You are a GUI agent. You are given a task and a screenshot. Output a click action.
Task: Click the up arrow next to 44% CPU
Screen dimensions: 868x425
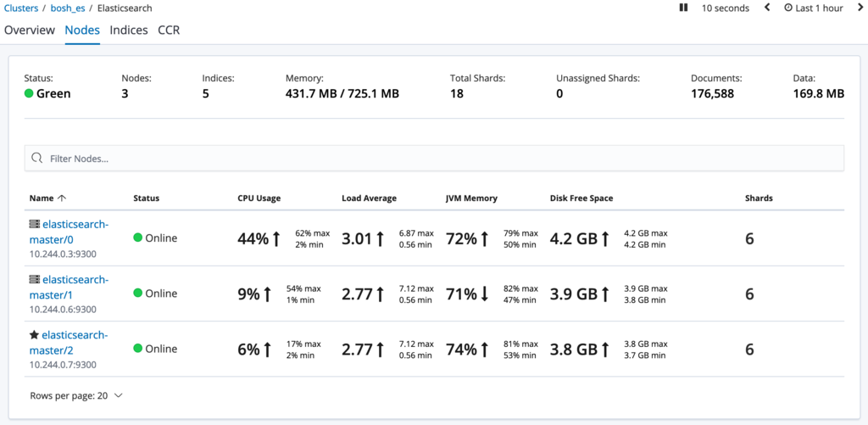click(x=276, y=239)
